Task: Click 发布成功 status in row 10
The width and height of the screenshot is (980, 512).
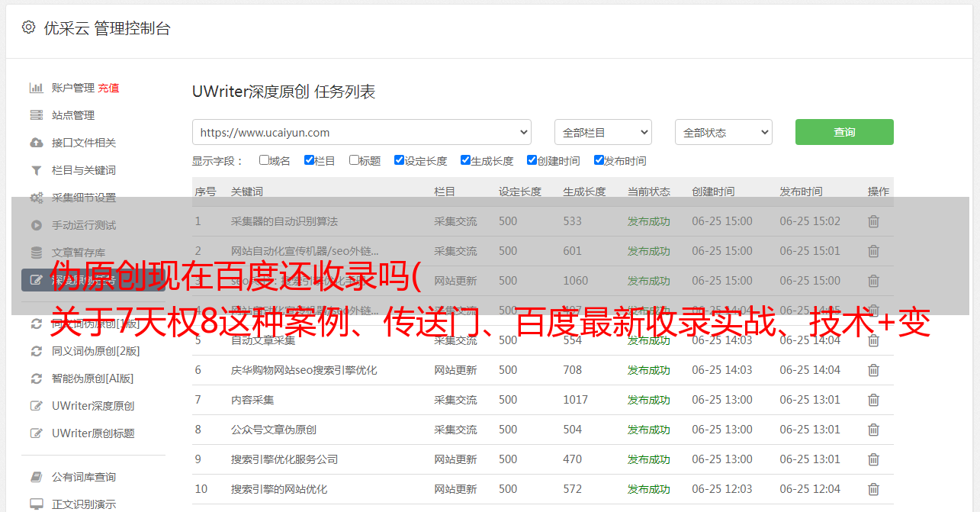Action: click(x=649, y=489)
